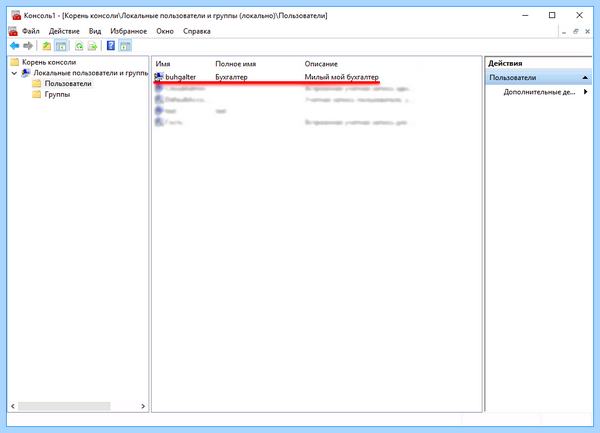Click the left scroll arrow in tree pane
600x433 pixels.
(x=13, y=406)
